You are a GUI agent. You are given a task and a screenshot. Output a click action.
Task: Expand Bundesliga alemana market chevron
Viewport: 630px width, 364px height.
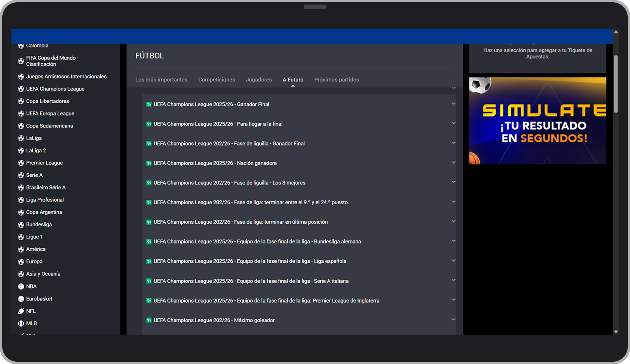click(x=454, y=241)
